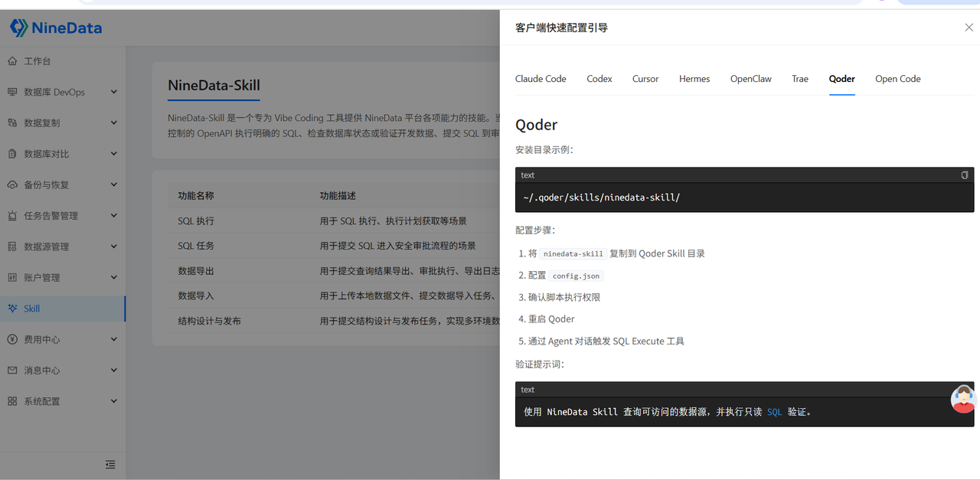Click the 系统配置 grid icon
Screen dimensions: 980x480
click(12, 401)
